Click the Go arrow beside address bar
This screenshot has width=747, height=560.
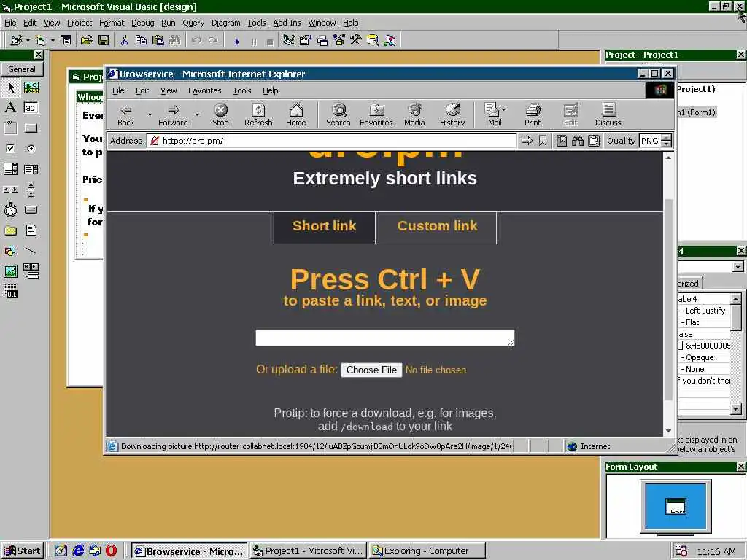[527, 141]
